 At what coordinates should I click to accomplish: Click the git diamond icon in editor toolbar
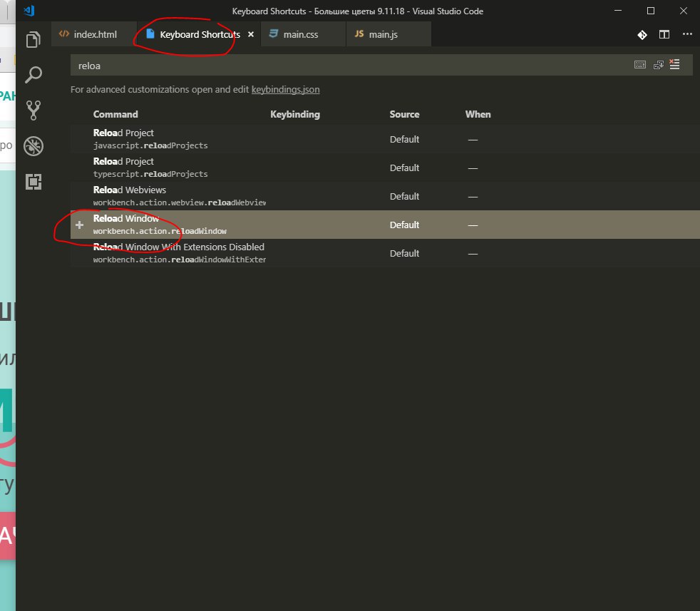point(642,34)
